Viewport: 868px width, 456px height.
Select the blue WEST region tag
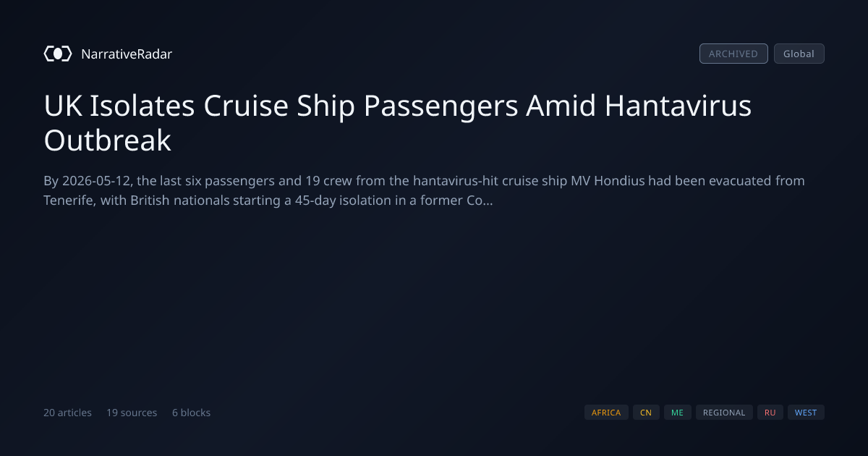[806, 413]
